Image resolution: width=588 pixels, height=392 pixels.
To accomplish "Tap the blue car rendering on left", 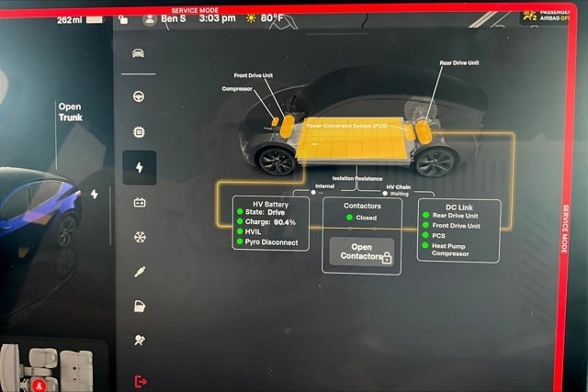I will (40, 207).
